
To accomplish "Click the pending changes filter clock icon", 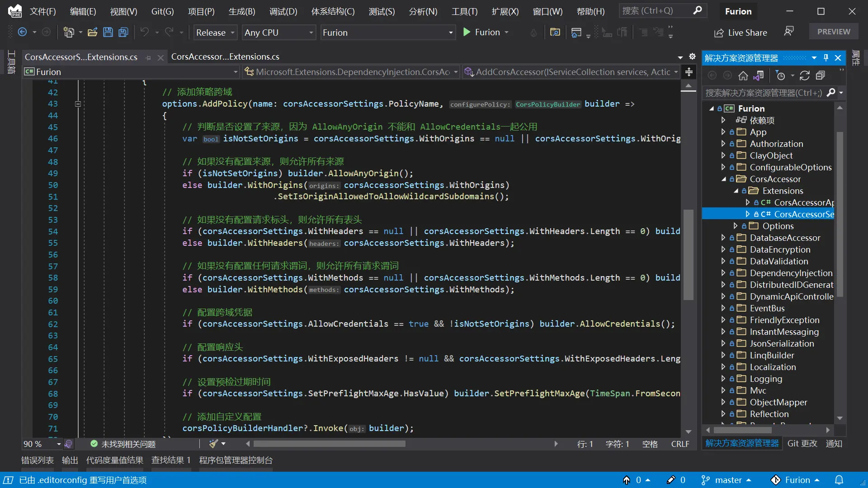I will click(x=780, y=75).
